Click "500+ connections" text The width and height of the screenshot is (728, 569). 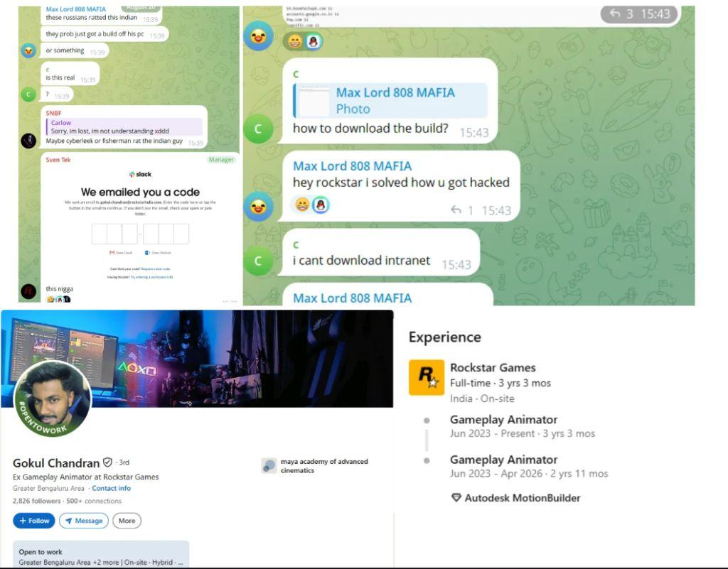click(x=94, y=501)
